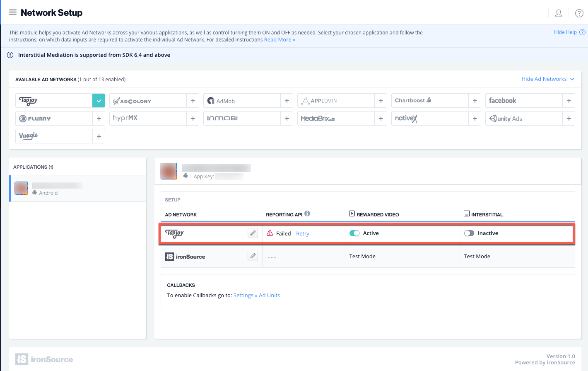Add the Chartboost ad network
The height and width of the screenshot is (371, 588).
[x=475, y=101]
